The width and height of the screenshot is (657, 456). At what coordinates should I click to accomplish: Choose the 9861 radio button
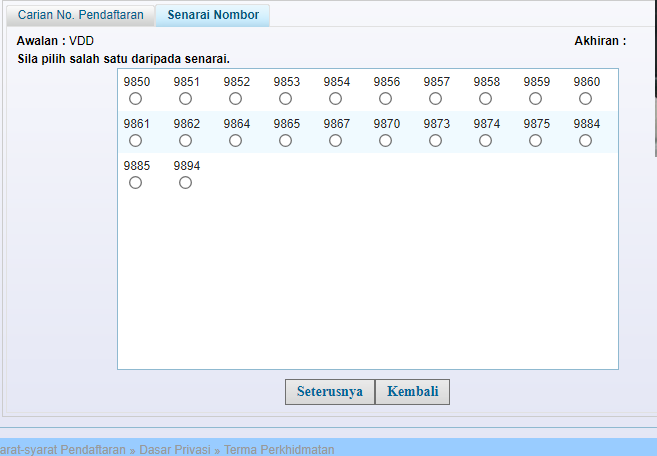coord(135,141)
